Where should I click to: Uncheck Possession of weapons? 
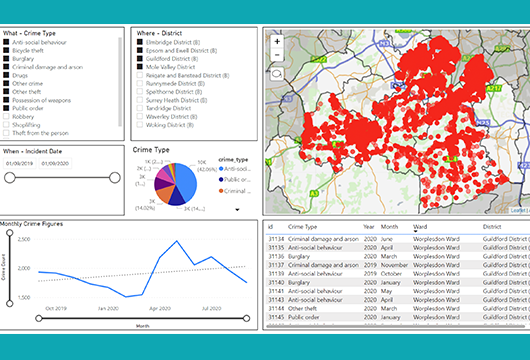coord(6,100)
